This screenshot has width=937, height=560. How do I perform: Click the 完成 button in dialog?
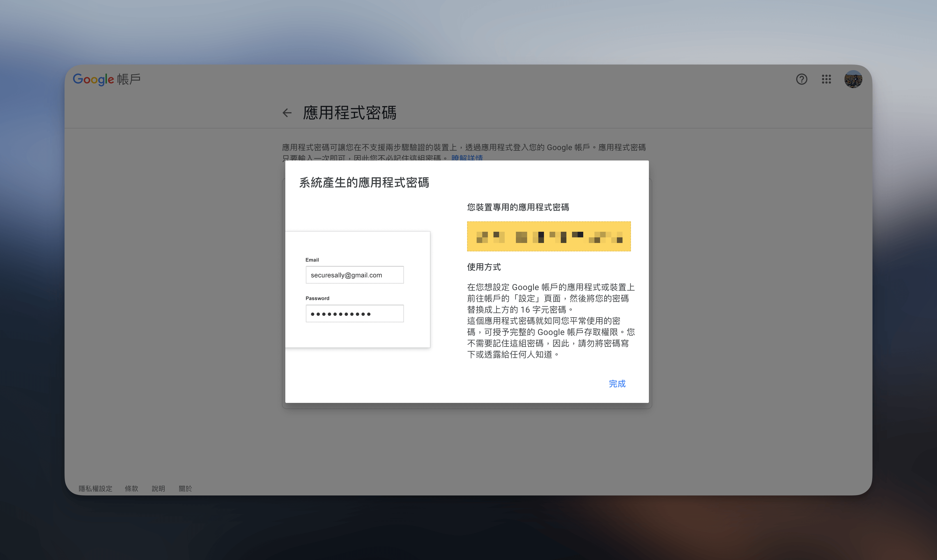[x=617, y=384]
